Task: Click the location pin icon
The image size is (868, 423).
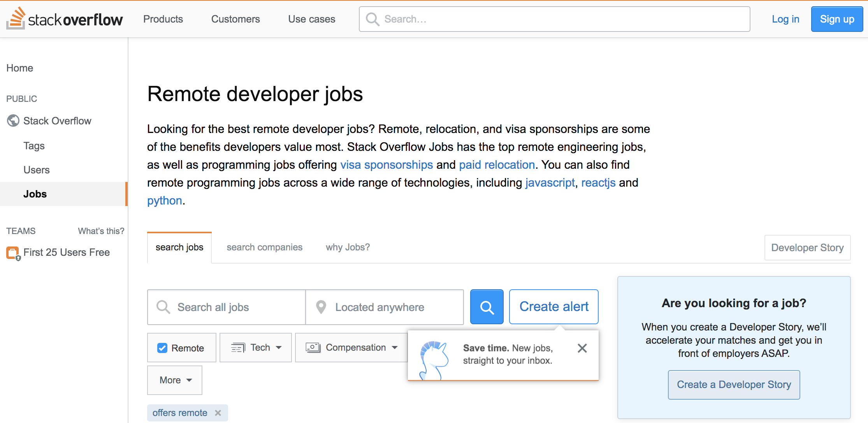Action: pyautogui.click(x=321, y=307)
